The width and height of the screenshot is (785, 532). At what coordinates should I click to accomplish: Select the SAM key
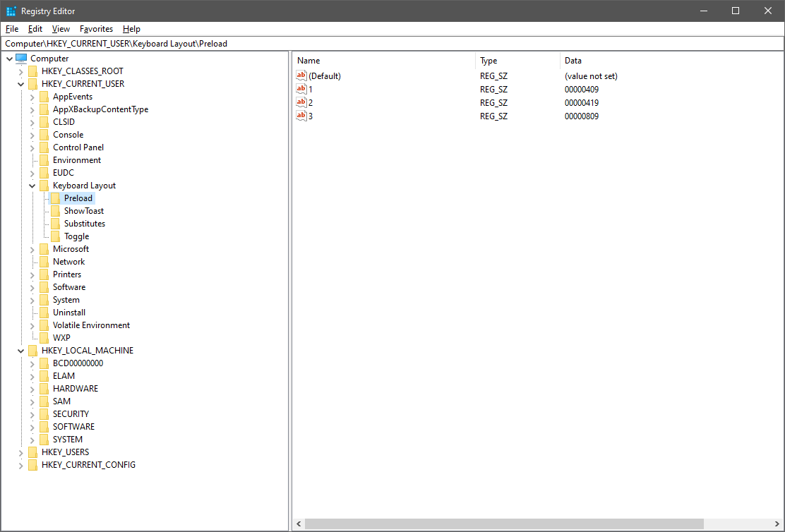click(x=61, y=401)
